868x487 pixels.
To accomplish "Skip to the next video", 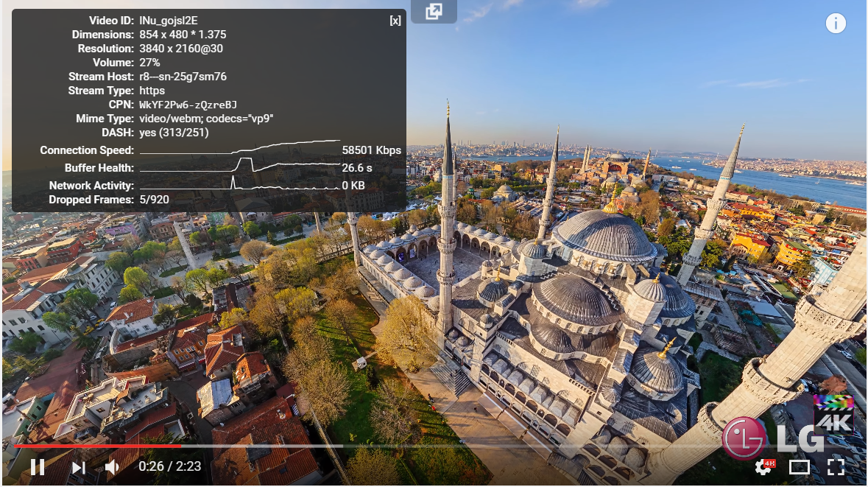I will tap(79, 467).
